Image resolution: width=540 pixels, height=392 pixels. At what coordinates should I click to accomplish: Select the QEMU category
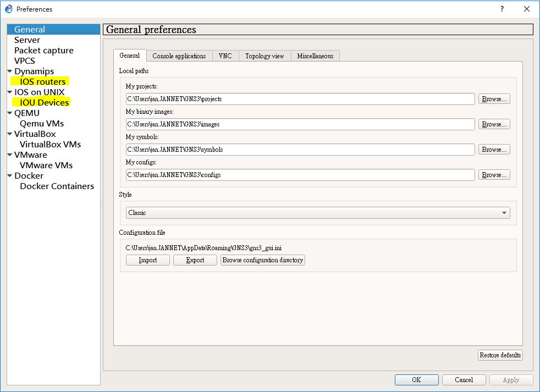pos(27,113)
